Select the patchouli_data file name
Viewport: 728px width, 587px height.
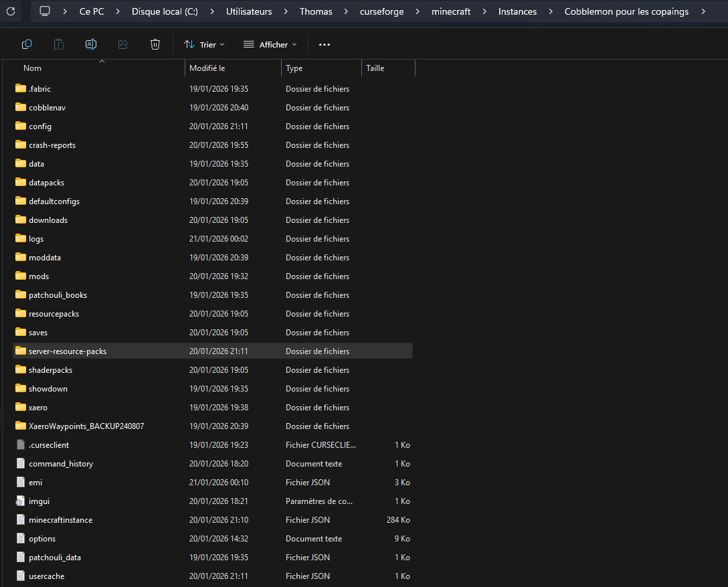point(55,558)
